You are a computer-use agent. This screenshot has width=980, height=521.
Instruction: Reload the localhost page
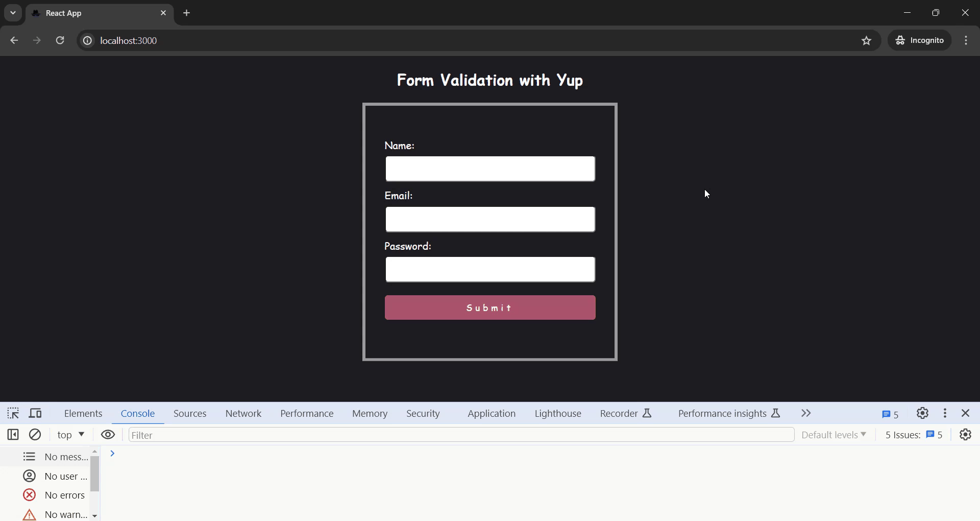pos(60,40)
